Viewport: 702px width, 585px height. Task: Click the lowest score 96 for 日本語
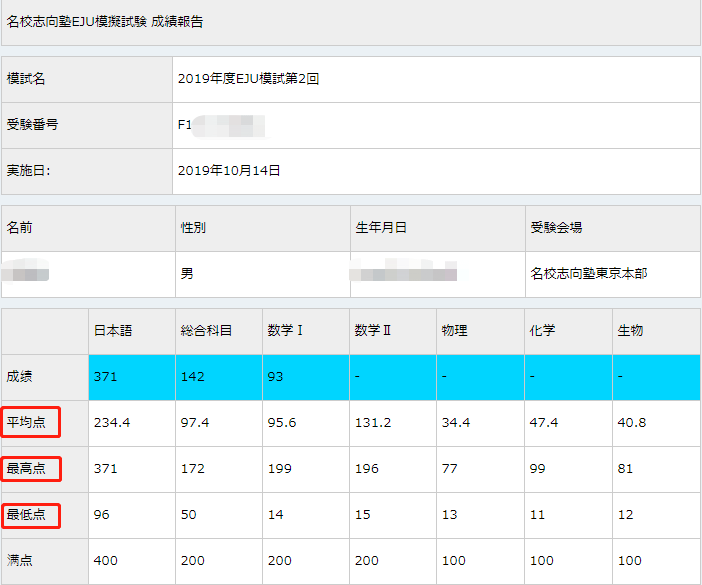pos(101,515)
